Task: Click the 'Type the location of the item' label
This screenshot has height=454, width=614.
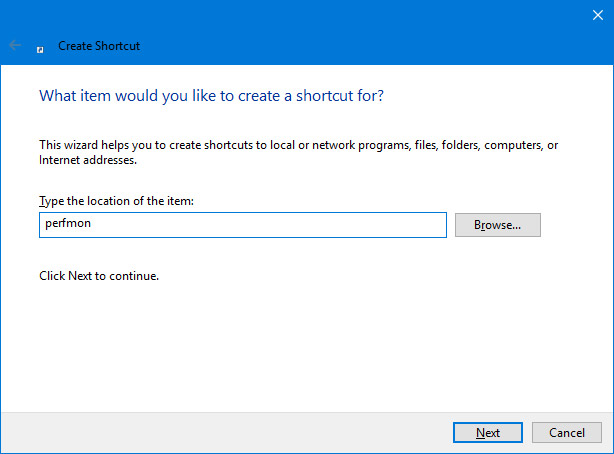Action: 116,201
